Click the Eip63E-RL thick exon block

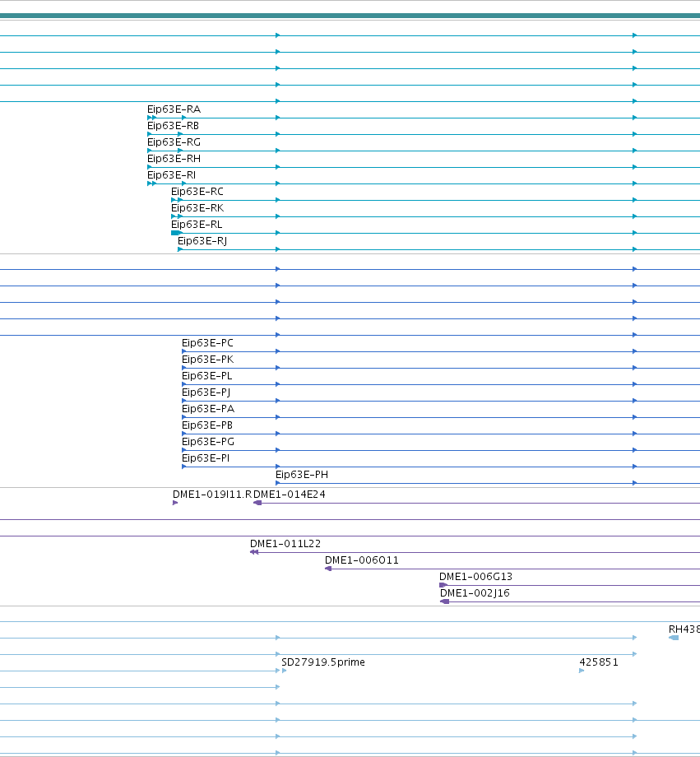(176, 233)
